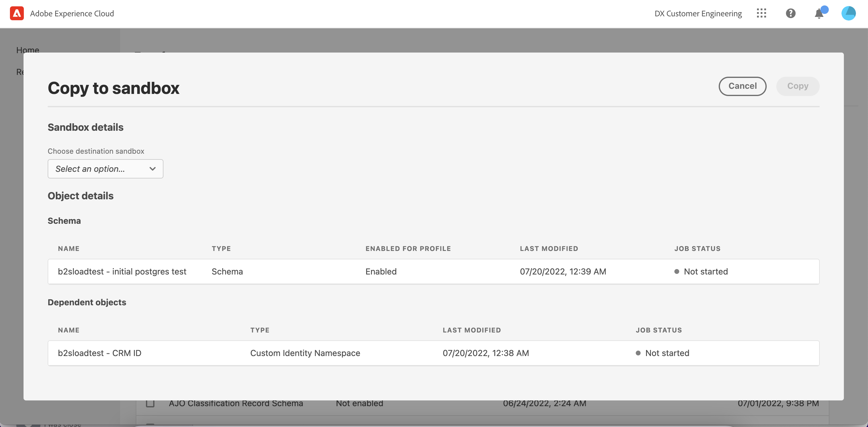Open the help question mark icon
The height and width of the screenshot is (427, 868).
(x=790, y=14)
